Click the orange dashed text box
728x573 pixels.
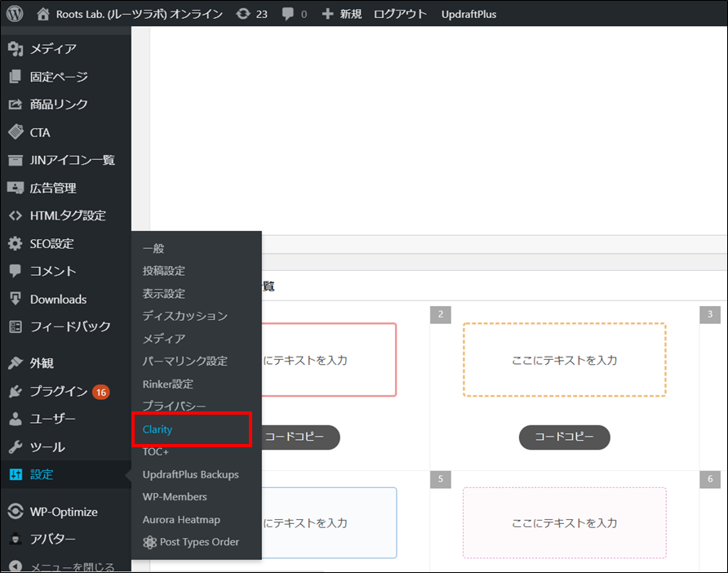564,360
